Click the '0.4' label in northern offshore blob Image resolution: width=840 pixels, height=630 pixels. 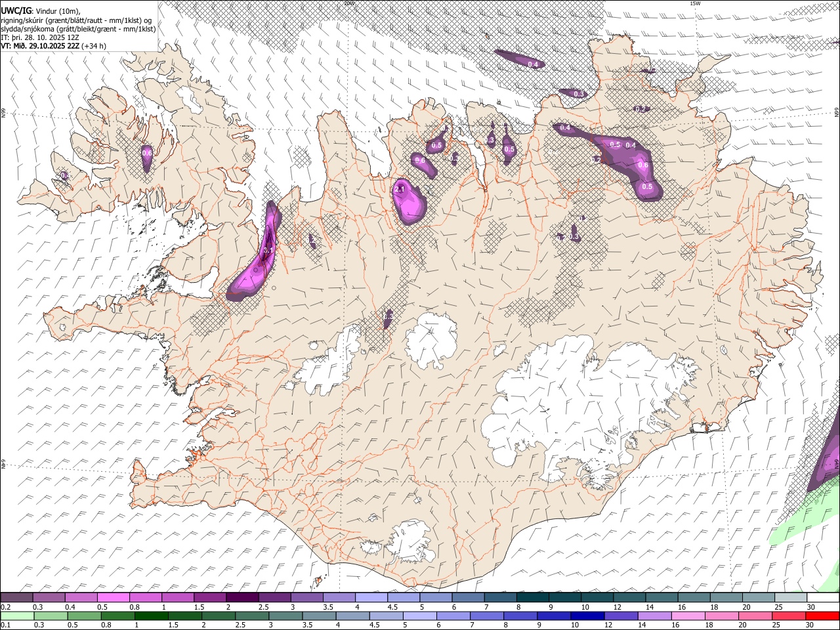(533, 64)
